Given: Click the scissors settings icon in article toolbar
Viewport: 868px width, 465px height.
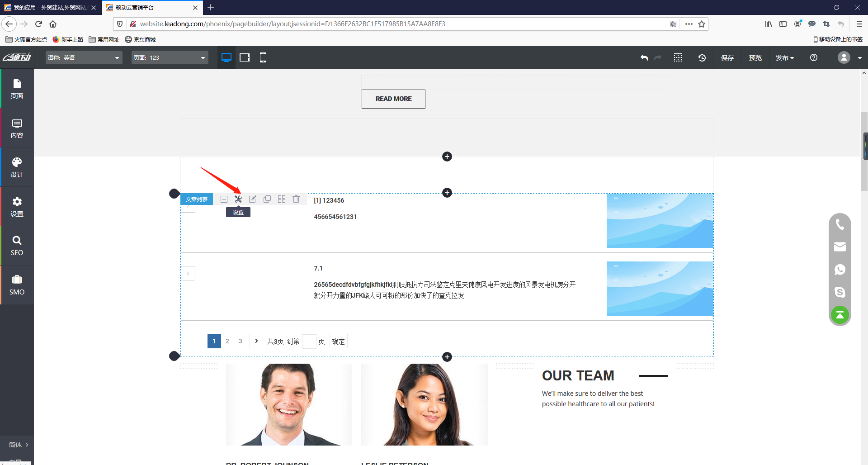Looking at the screenshot, I should pyautogui.click(x=238, y=199).
